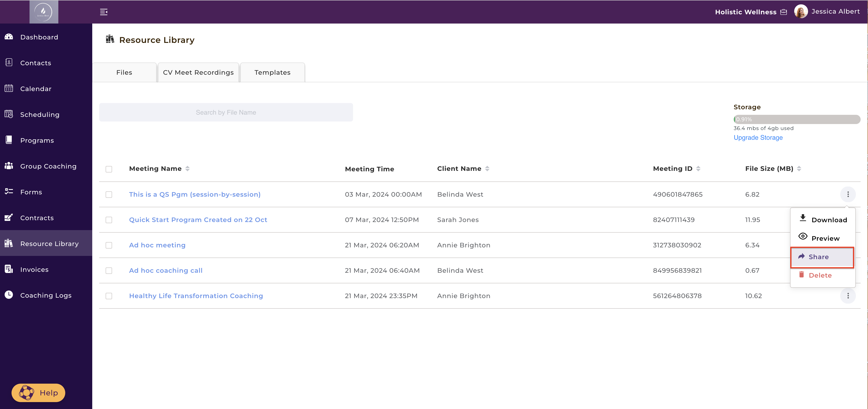Choose Share from the context menu
Image resolution: width=868 pixels, height=409 pixels.
click(822, 257)
